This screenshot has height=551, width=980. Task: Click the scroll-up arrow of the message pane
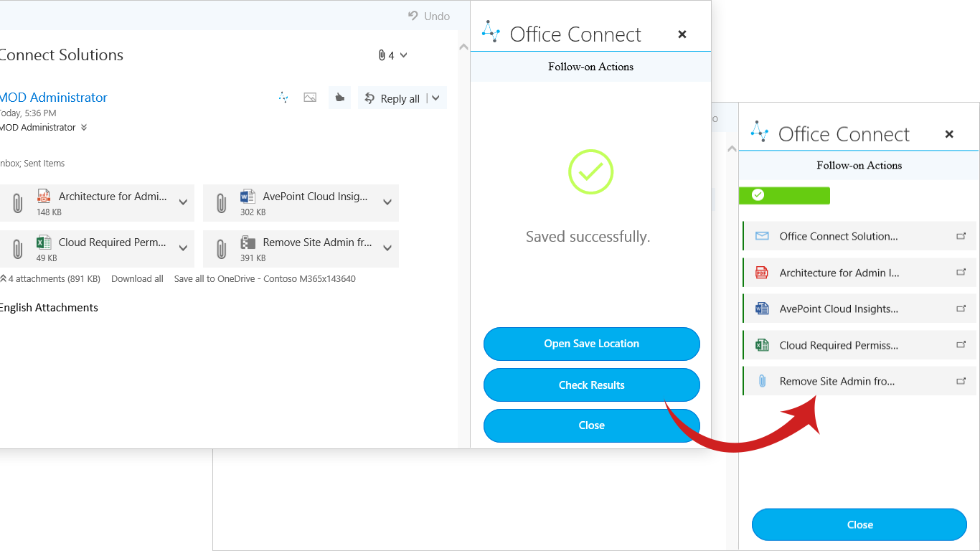pos(463,47)
